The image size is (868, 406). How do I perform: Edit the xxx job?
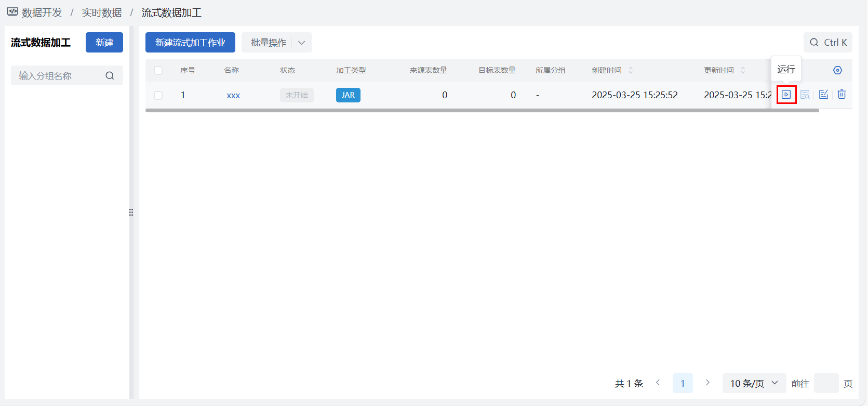point(823,95)
